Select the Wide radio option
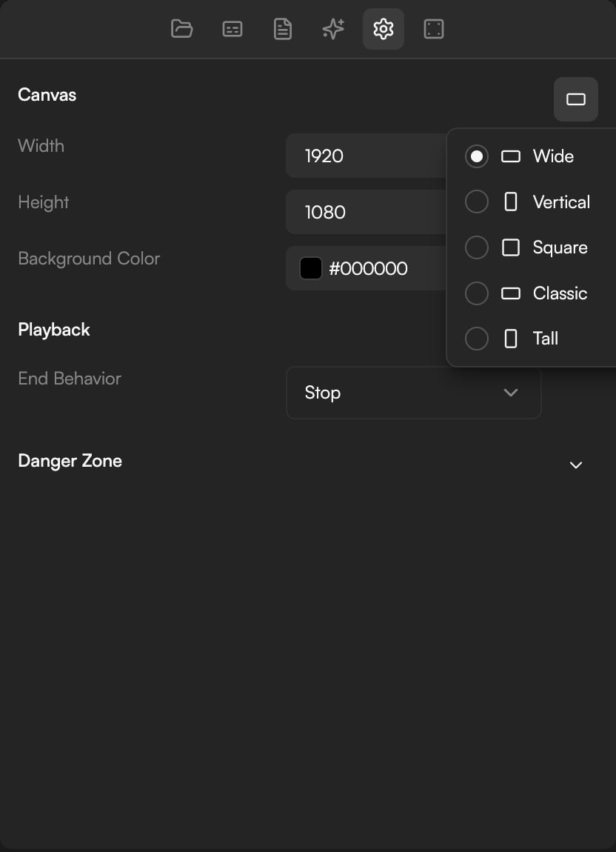The height and width of the screenshot is (852, 616). tap(476, 156)
